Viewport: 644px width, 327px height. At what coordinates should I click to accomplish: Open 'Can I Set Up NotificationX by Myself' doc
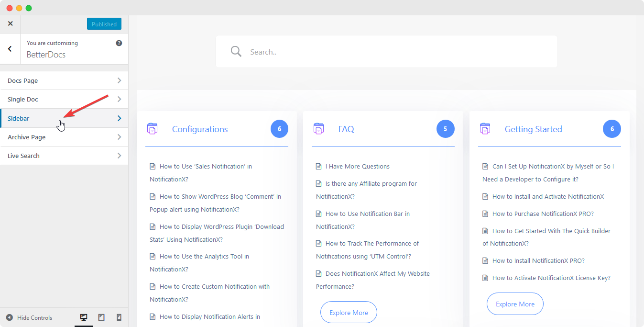548,173
